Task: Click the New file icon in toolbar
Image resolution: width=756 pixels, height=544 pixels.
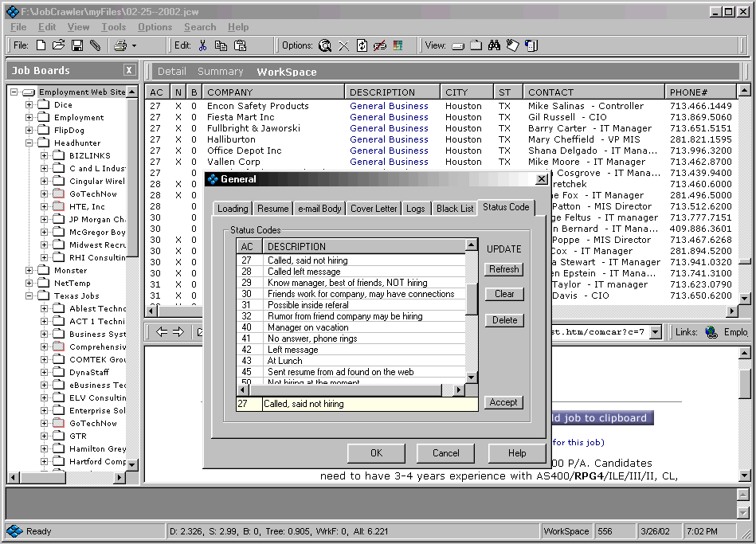Action: click(41, 45)
